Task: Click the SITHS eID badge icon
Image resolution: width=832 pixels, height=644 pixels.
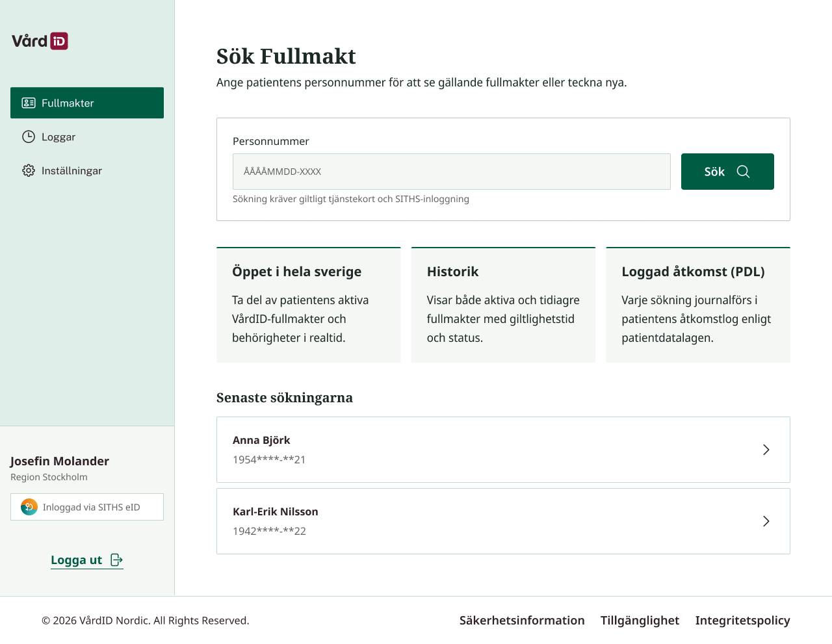Action: coord(29,507)
